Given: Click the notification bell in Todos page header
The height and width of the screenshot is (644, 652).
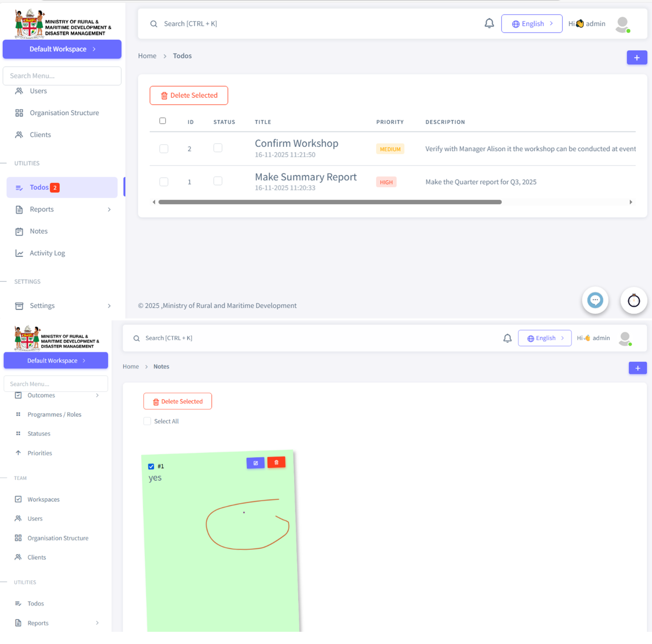Looking at the screenshot, I should [489, 23].
